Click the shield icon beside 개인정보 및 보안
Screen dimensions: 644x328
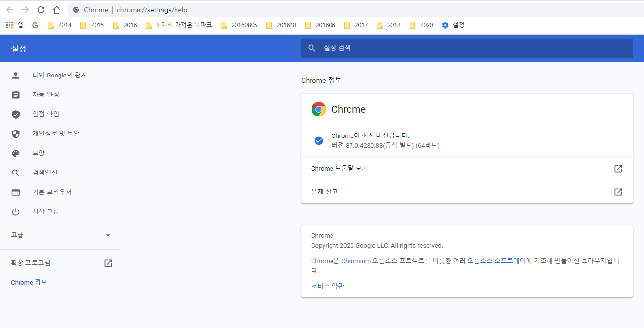pyautogui.click(x=16, y=134)
